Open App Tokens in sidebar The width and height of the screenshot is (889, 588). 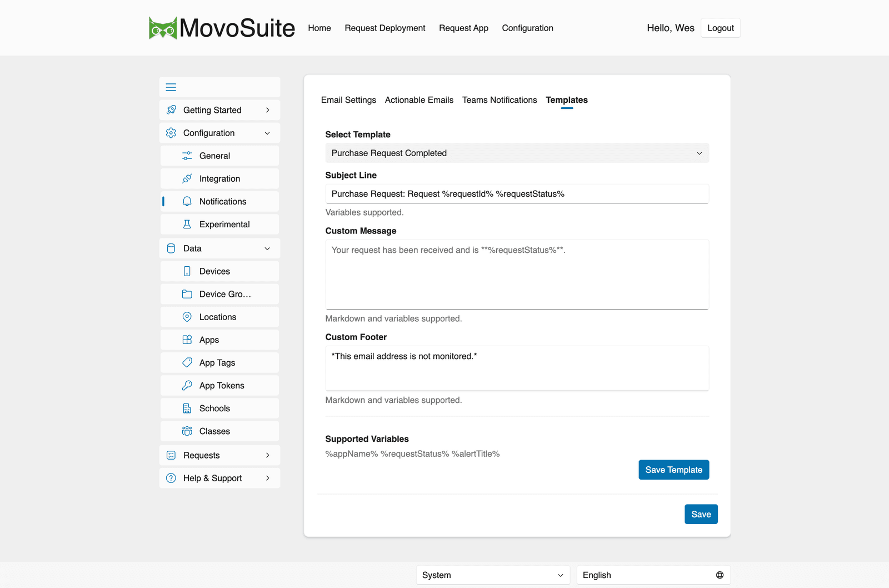click(x=219, y=385)
